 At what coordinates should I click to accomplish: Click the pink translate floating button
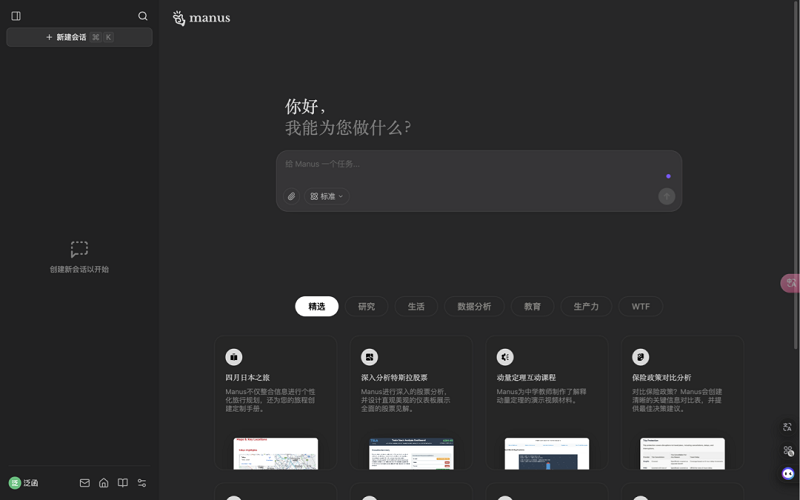click(x=790, y=284)
